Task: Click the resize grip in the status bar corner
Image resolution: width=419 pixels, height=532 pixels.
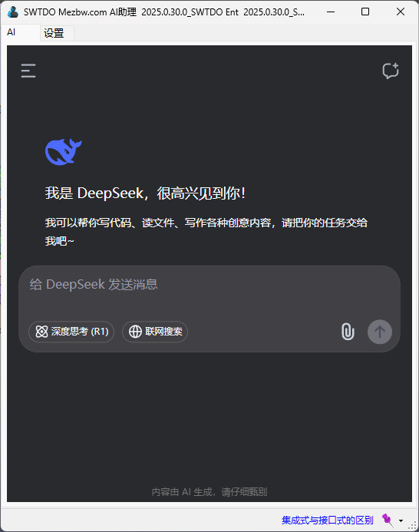Action: coord(412,525)
